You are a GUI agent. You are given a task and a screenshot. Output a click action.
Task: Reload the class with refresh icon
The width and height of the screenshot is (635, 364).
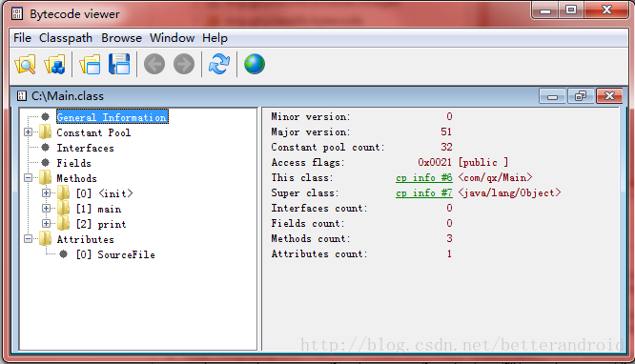point(219,65)
